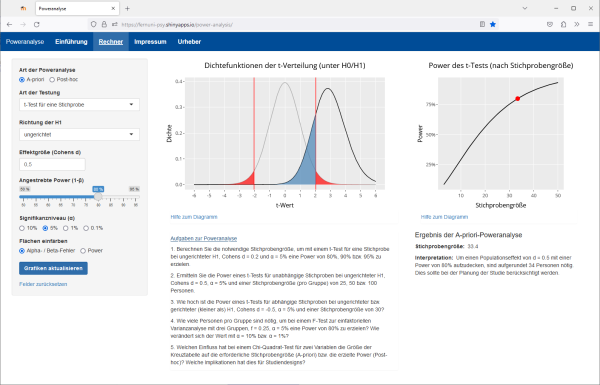
Task: Close the Poweranalyse browser tab
Action: (113, 8)
